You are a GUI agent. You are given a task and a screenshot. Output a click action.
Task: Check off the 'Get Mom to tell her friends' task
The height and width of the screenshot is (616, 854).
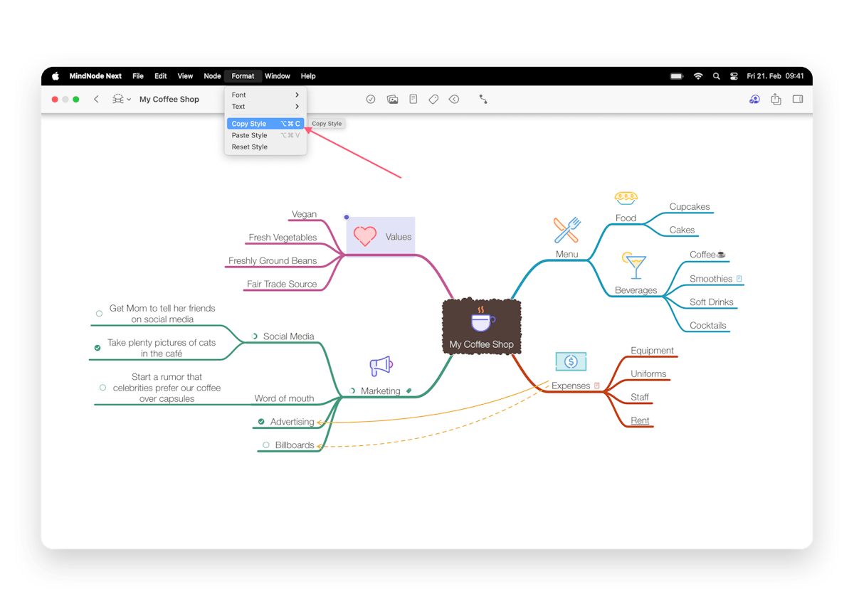[x=98, y=313]
